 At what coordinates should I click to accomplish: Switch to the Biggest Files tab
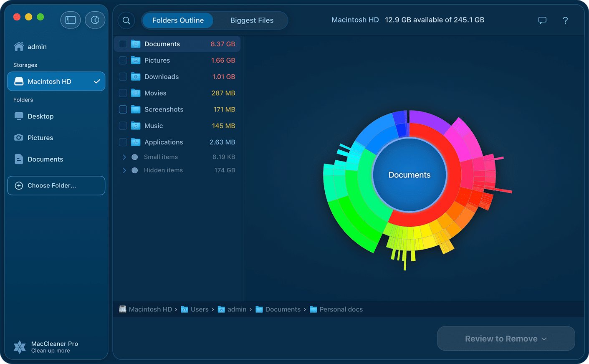coord(252,20)
